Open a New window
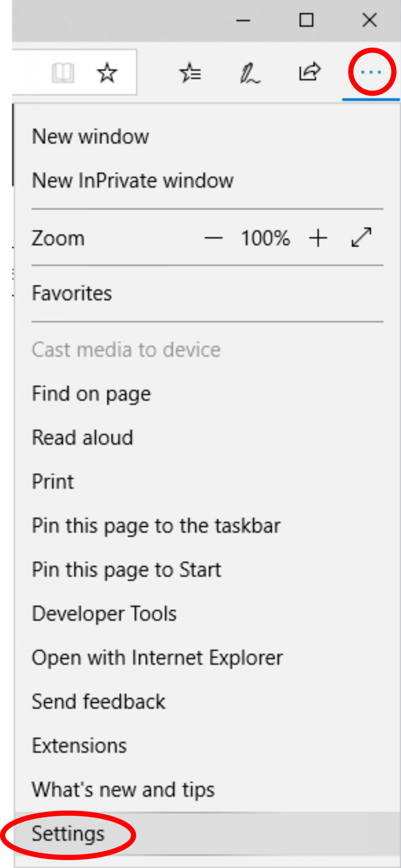The width and height of the screenshot is (401, 868). click(x=90, y=136)
